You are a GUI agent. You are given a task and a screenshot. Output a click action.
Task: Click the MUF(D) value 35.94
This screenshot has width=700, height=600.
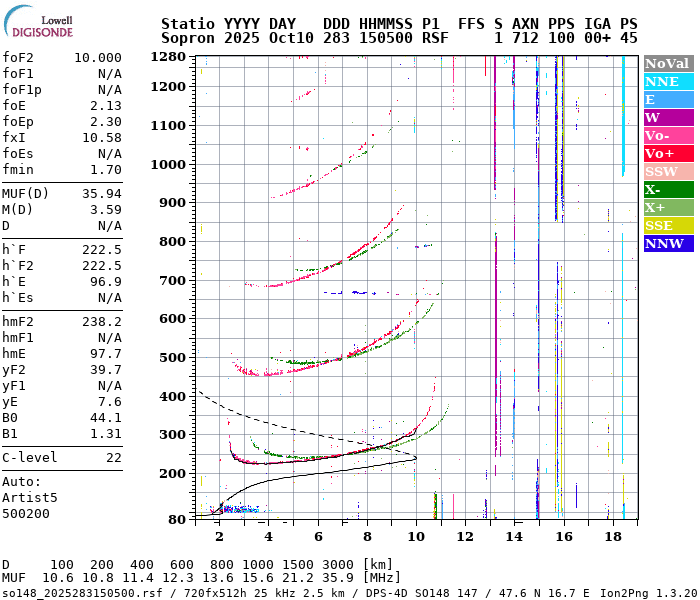(101, 194)
